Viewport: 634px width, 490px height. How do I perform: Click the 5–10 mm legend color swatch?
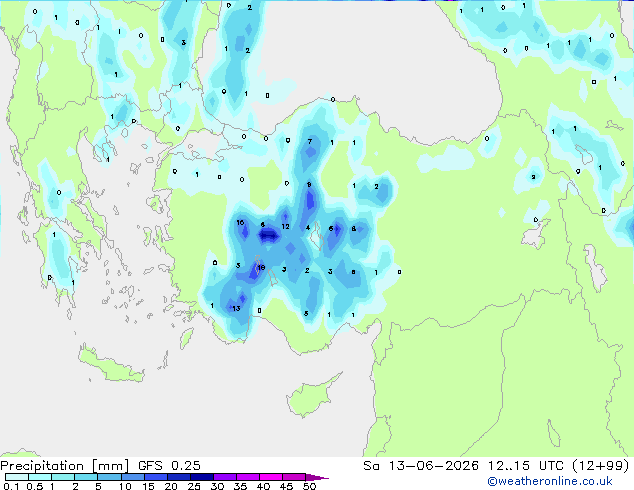110,477
